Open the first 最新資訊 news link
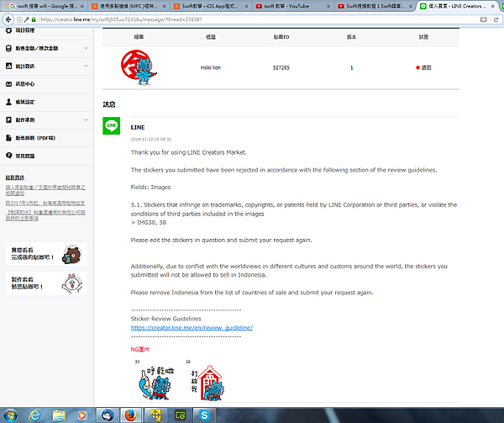 coord(45,190)
